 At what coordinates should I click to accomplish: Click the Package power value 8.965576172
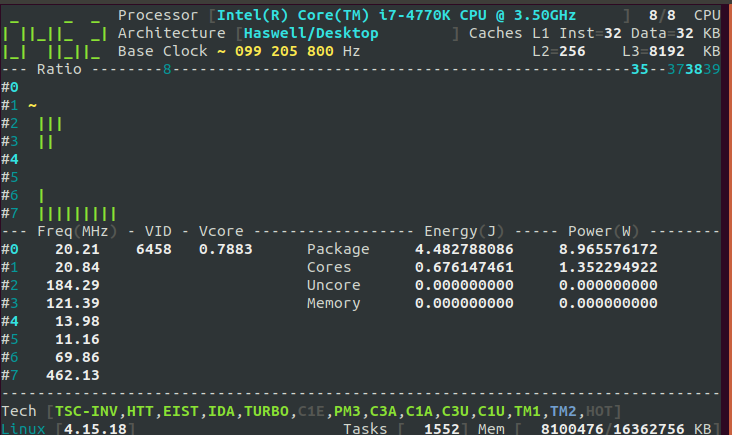tap(608, 250)
